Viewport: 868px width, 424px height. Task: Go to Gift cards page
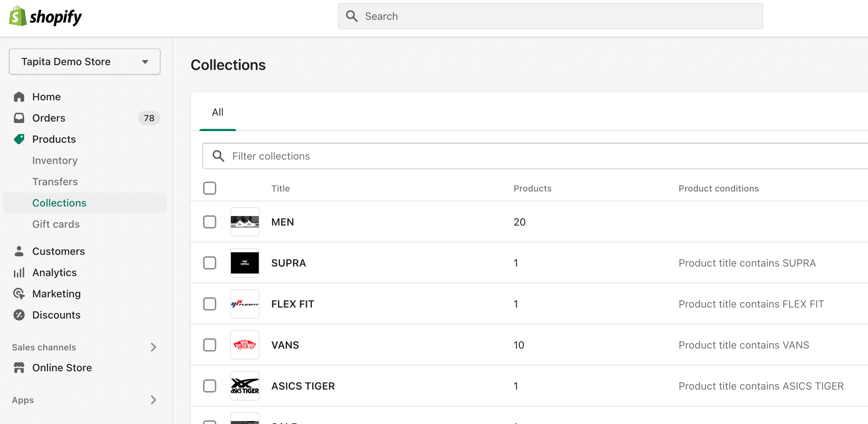56,224
